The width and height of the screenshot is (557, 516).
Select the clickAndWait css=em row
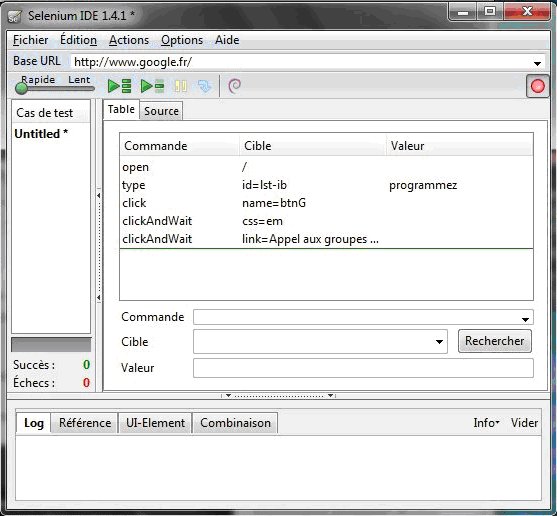pos(326,221)
